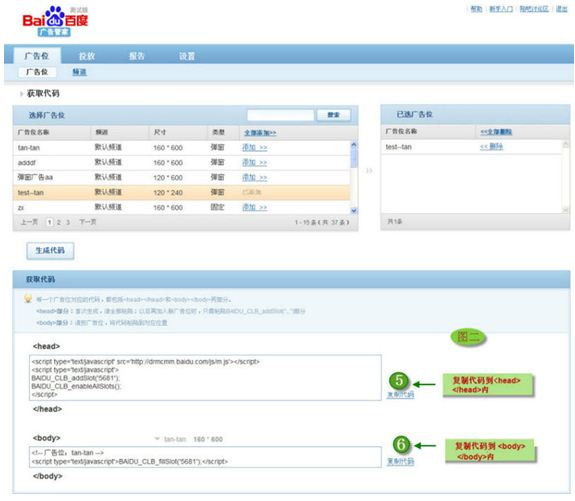Click the ad slot list scroll-up arrow
The height and width of the screenshot is (501, 575).
(354, 145)
